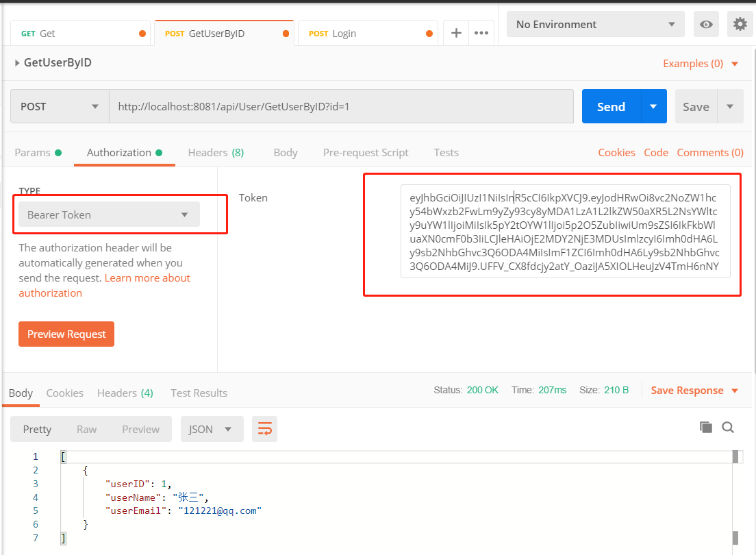
Task: Open the No Environment dropdown
Action: coord(596,24)
